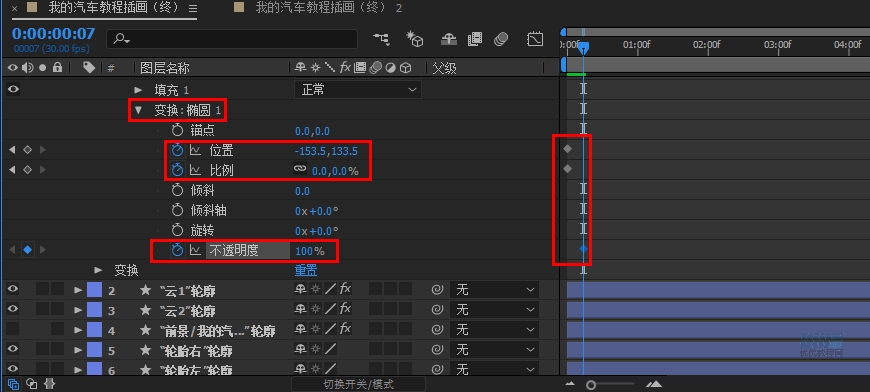Toggle the effects fx switch on layer 2
This screenshot has width=870, height=392.
345,289
